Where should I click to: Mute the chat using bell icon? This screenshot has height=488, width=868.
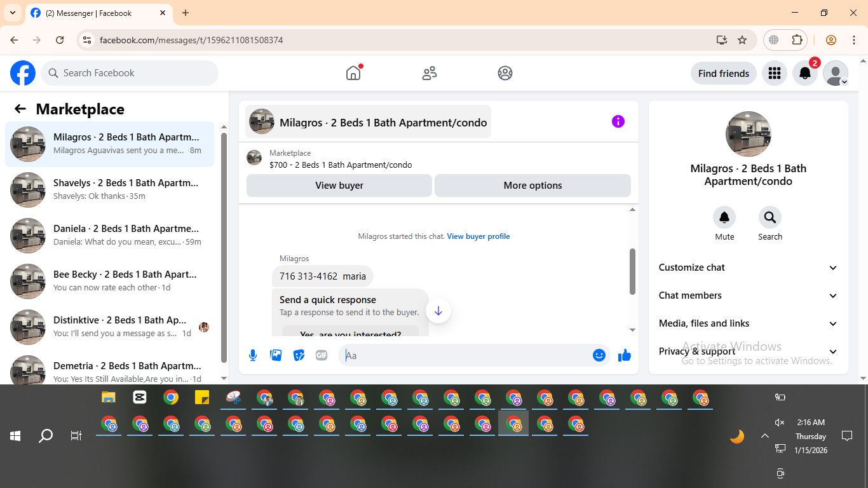tap(724, 217)
